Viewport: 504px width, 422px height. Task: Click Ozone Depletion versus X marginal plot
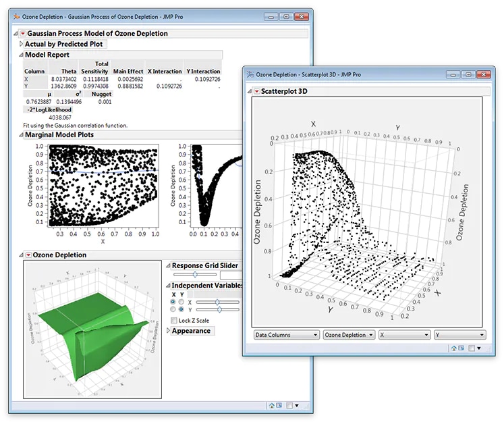click(x=103, y=186)
